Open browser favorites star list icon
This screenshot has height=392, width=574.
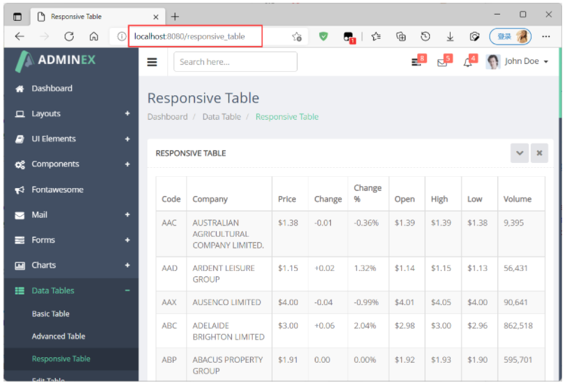(376, 36)
